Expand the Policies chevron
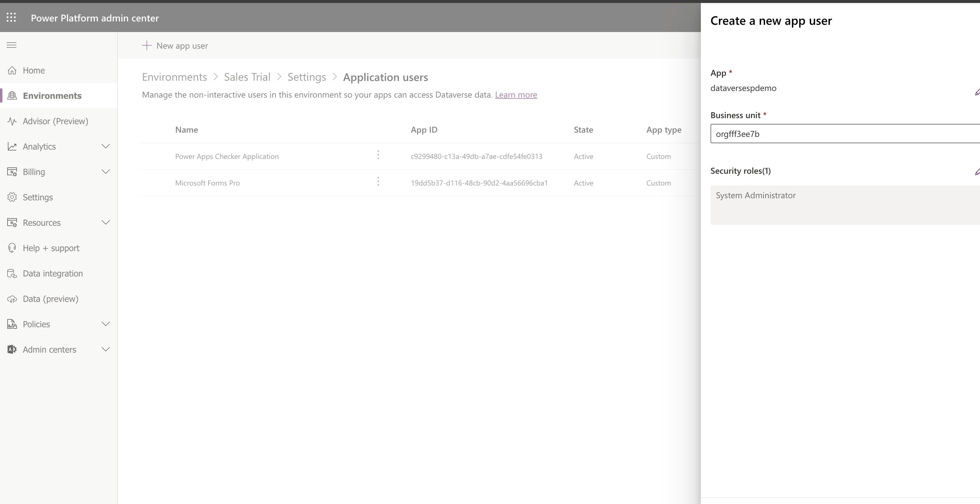Viewport: 980px width, 504px height. coord(106,324)
